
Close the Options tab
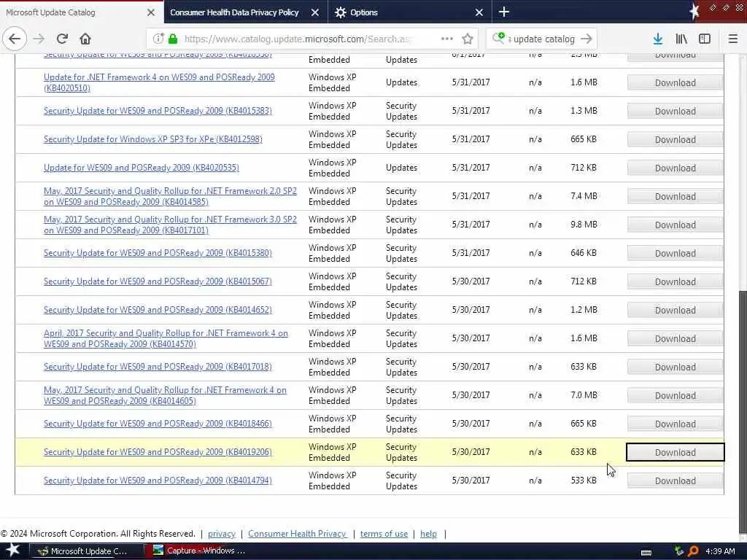coord(479,12)
